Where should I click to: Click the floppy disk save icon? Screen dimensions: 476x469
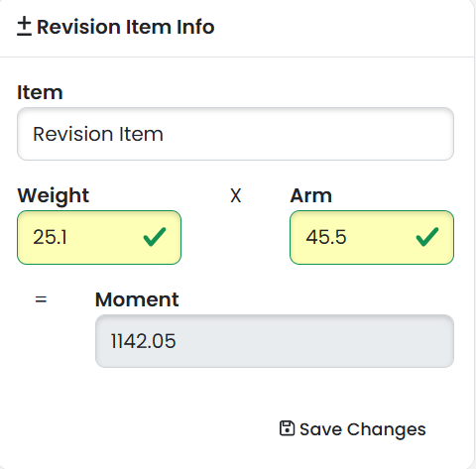tap(287, 428)
